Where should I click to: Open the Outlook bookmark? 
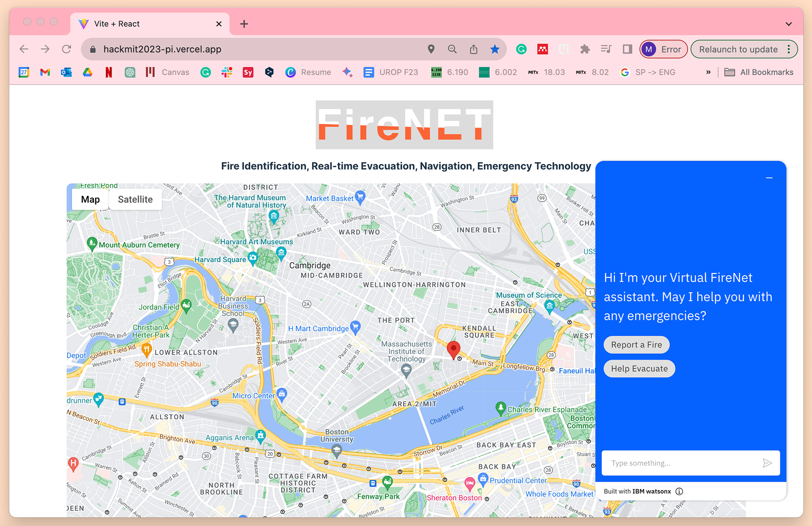[x=66, y=72]
